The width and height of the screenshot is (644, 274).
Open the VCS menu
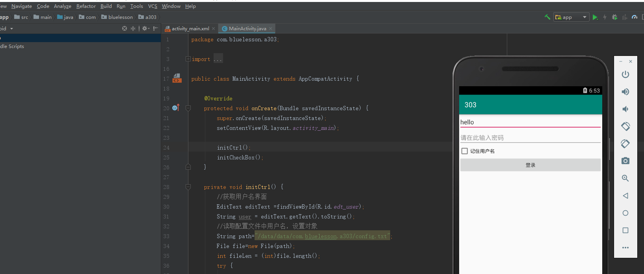(153, 6)
